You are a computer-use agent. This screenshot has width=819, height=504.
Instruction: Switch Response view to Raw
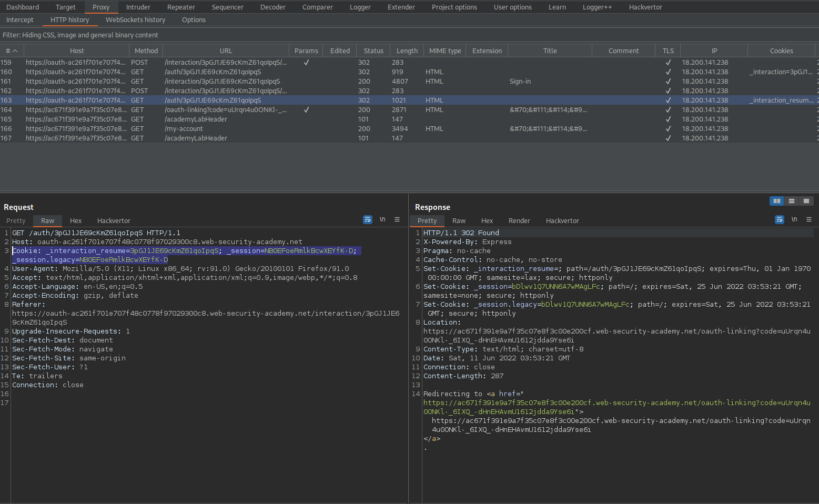coord(459,220)
